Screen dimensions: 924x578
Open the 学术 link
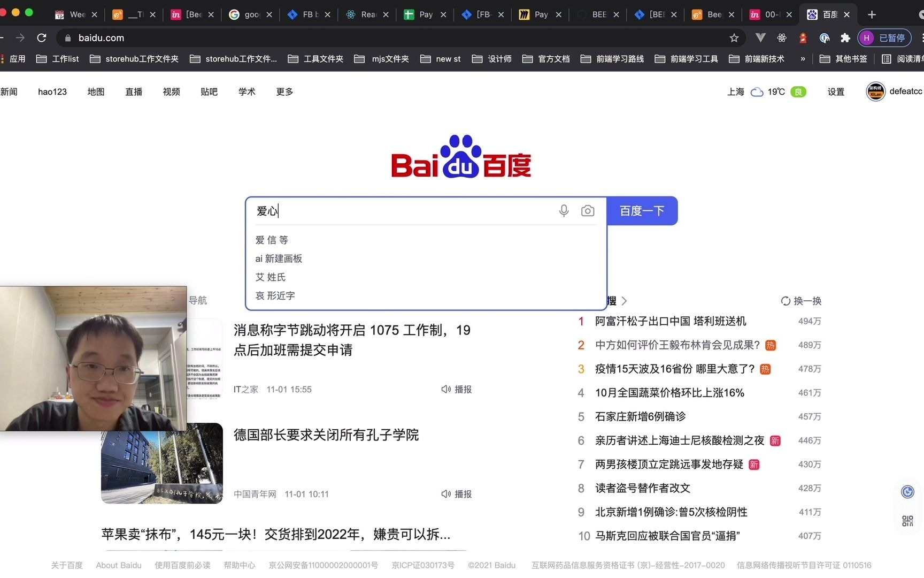click(x=247, y=92)
